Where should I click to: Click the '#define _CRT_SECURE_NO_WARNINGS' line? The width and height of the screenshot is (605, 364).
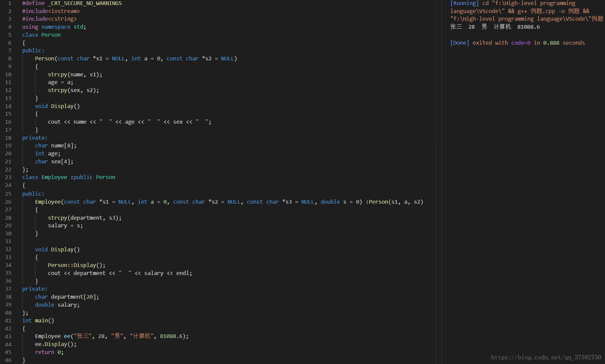click(x=72, y=3)
